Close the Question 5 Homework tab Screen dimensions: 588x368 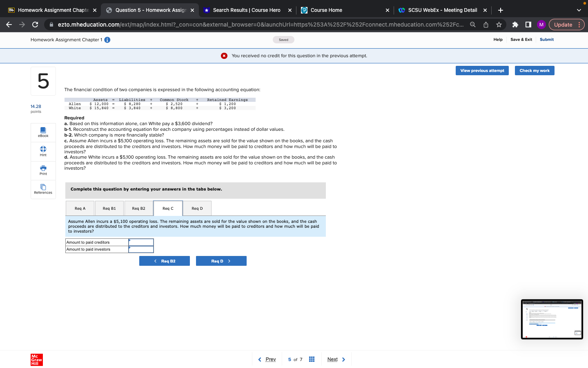pos(192,10)
